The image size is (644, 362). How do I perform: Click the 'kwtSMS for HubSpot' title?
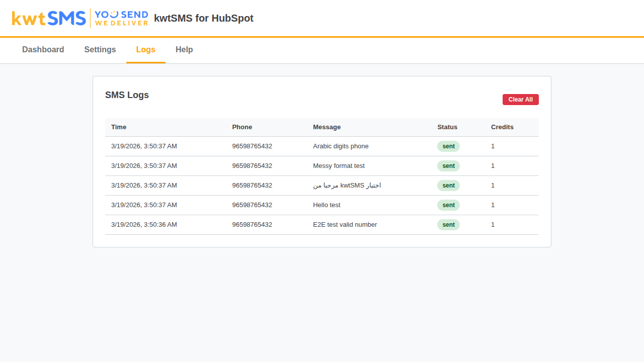204,19
